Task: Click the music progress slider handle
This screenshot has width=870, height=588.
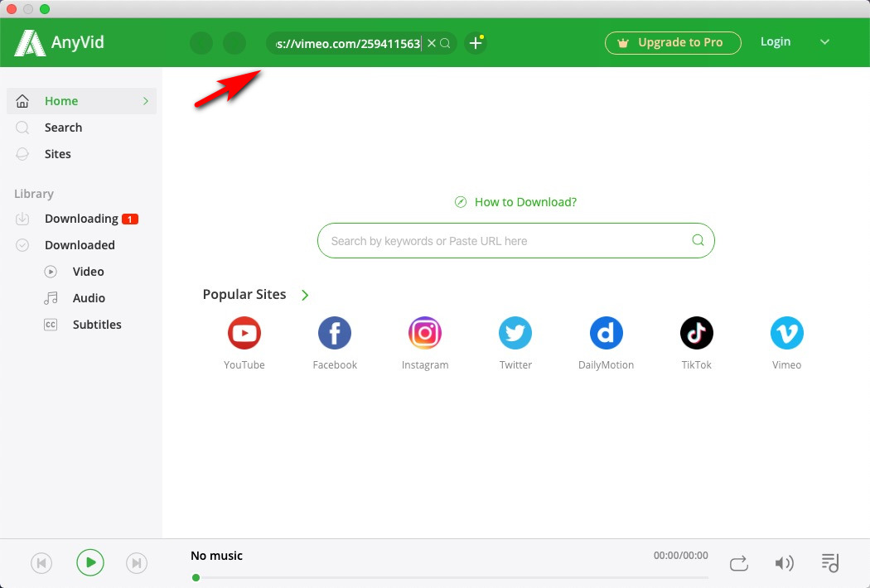Action: point(196,578)
